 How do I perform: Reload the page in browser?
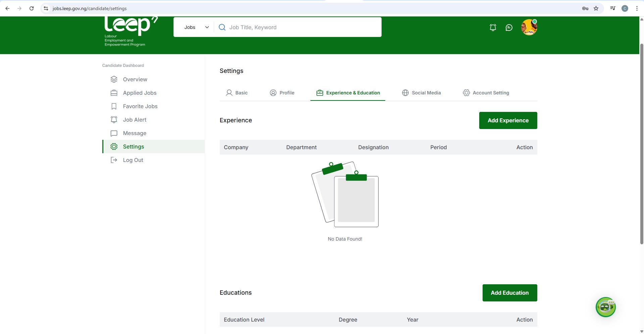pos(32,8)
